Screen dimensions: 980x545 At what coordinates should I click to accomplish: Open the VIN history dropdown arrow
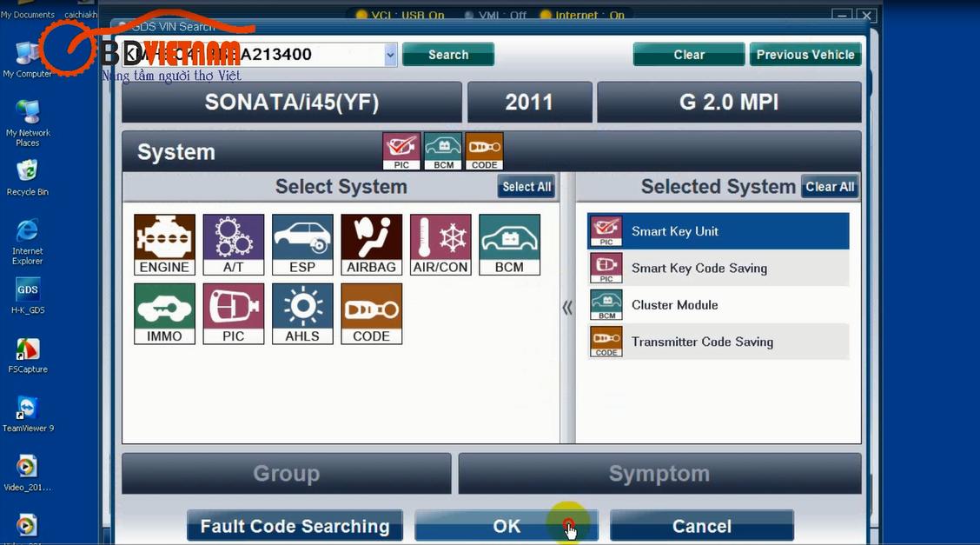pos(390,55)
